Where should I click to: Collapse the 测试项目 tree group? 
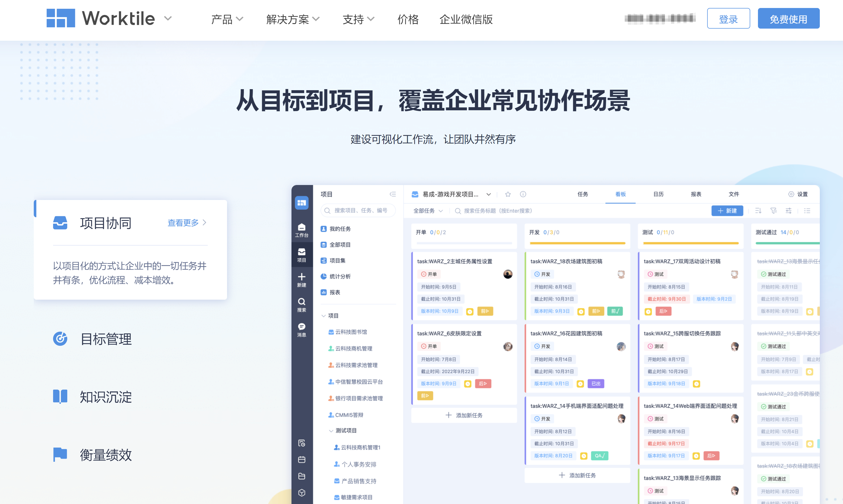click(x=331, y=431)
